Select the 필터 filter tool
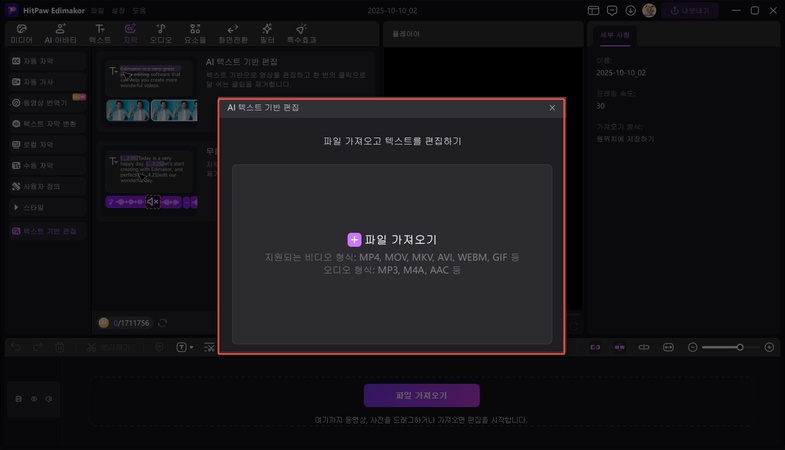 tap(267, 34)
